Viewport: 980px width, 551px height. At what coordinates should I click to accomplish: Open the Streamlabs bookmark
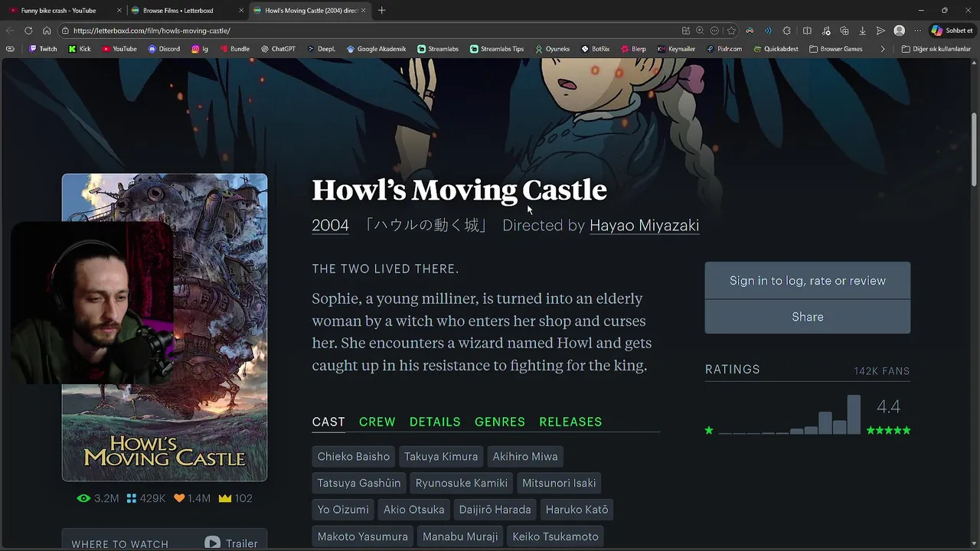[438, 49]
